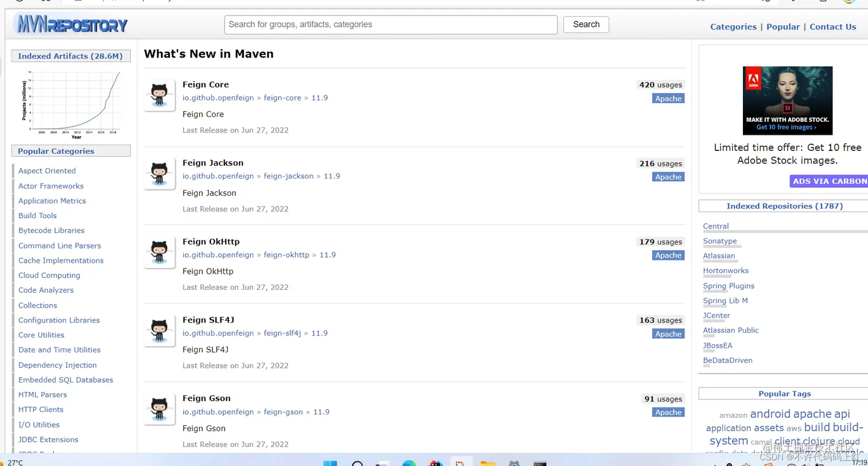Screen dimensions: 868x466
Task: Open the Sonatype repository link
Action: [720, 241]
